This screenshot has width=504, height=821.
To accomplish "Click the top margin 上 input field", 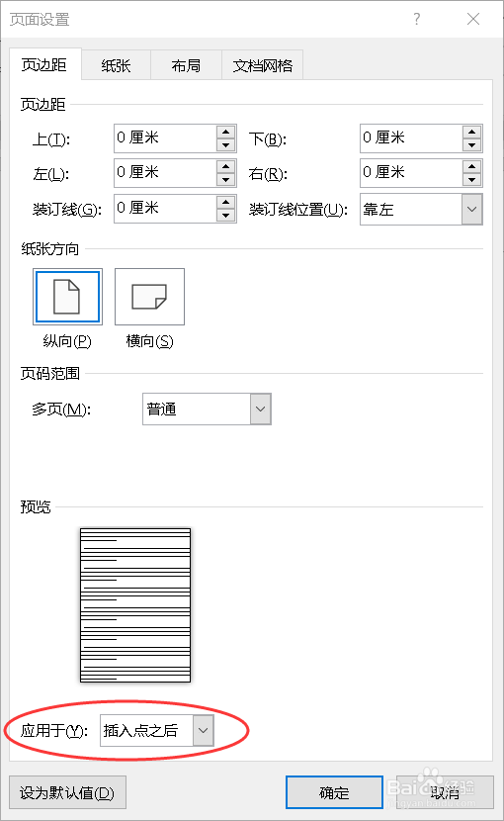I will coord(165,138).
